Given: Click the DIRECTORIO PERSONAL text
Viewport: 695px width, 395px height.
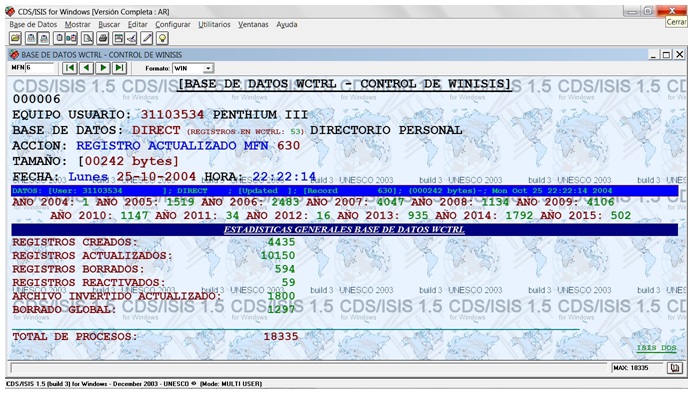Looking at the screenshot, I should click(386, 130).
